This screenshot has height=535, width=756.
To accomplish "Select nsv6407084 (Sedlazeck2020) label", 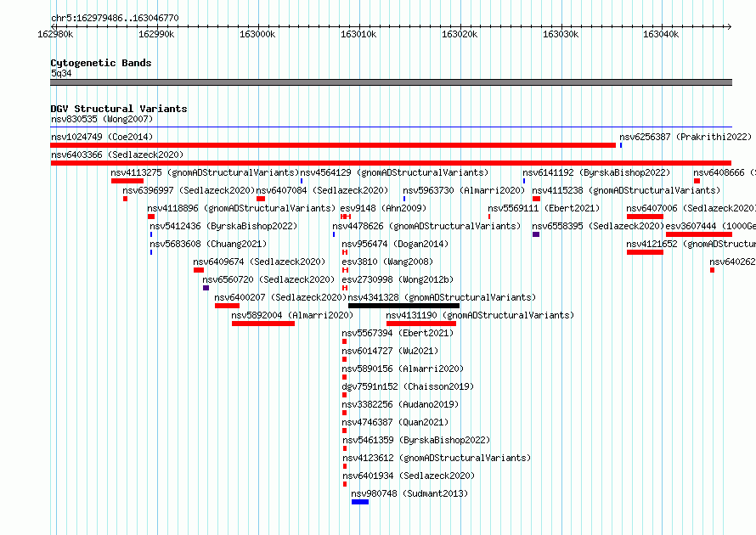I will click(x=322, y=190).
